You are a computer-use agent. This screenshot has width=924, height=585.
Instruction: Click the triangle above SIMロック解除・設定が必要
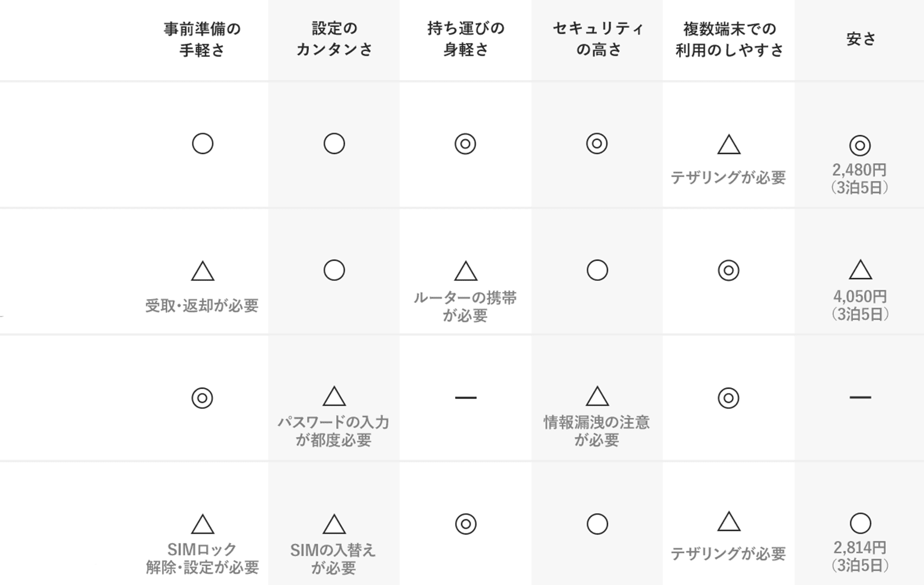point(203,525)
